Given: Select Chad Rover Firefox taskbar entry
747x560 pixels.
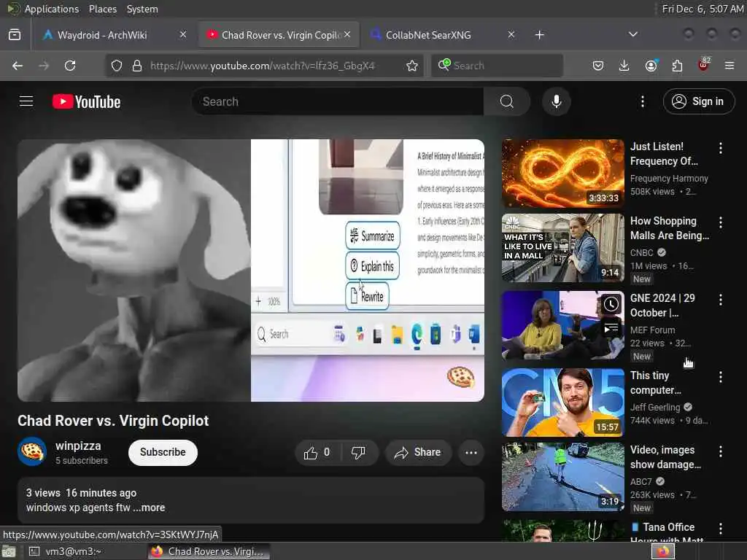Looking at the screenshot, I should click(x=209, y=551).
